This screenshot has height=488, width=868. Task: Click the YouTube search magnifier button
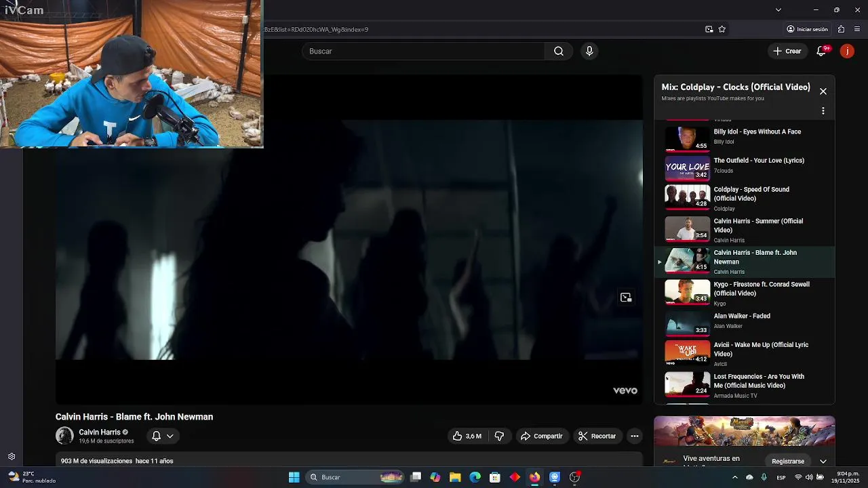[558, 52]
